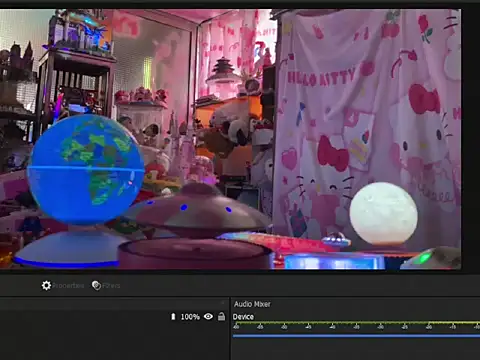Open source Properties via gear button
The width and height of the screenshot is (480, 360).
[x=63, y=286]
